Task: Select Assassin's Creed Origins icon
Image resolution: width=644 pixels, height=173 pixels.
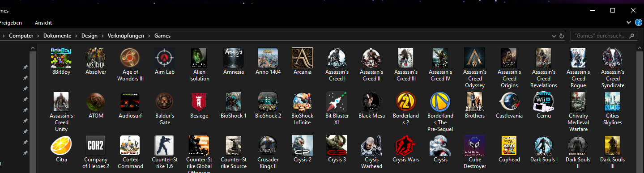Action: [509, 58]
